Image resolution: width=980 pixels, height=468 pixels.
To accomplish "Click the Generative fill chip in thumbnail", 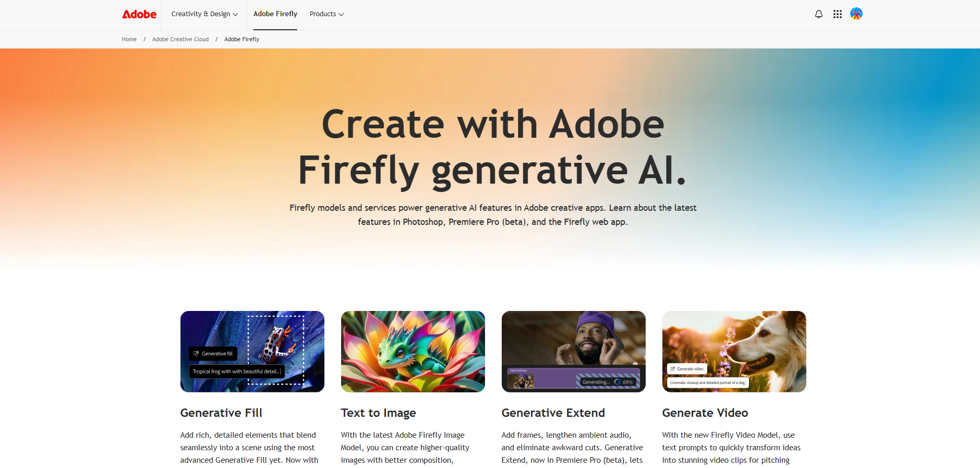I will coord(213,354).
